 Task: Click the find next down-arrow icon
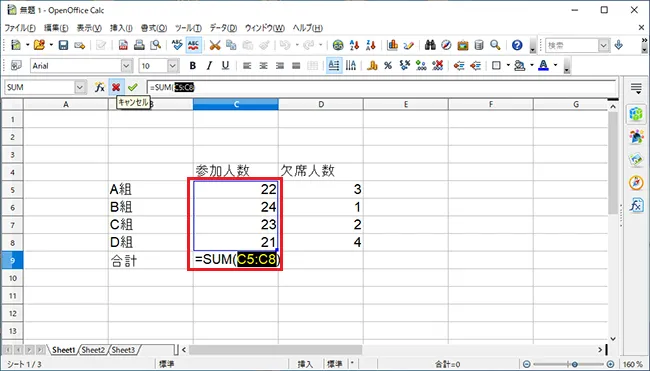click(619, 45)
